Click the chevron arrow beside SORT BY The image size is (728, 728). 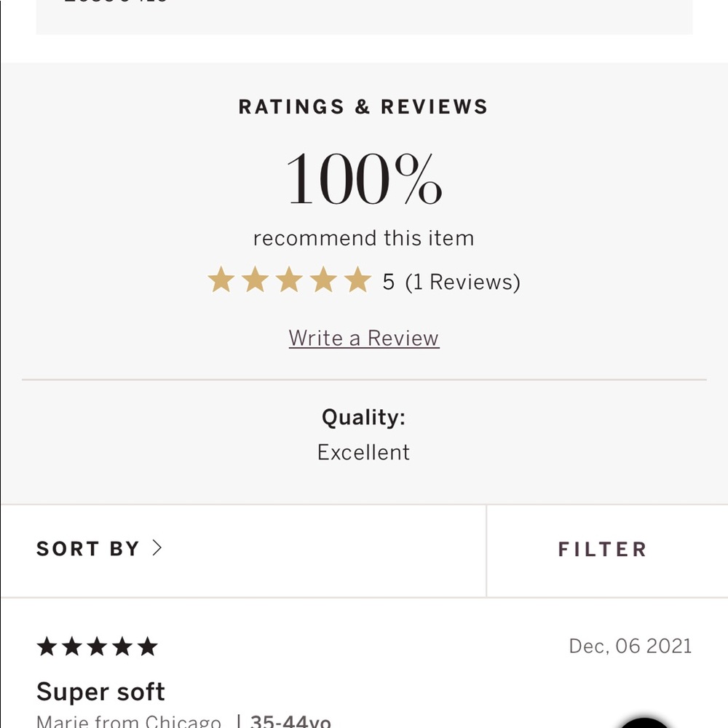tap(157, 548)
